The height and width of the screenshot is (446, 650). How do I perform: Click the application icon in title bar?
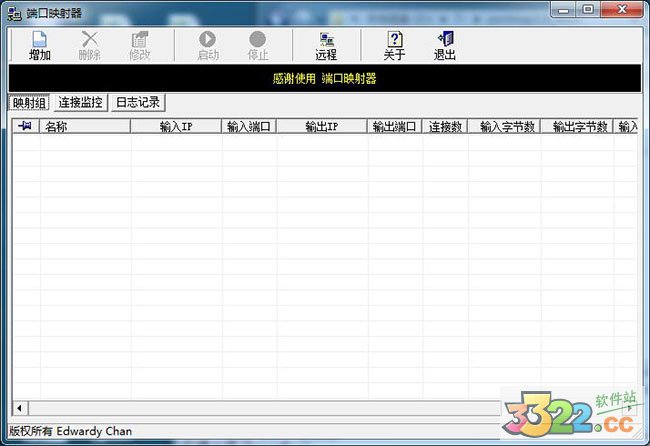pos(14,10)
